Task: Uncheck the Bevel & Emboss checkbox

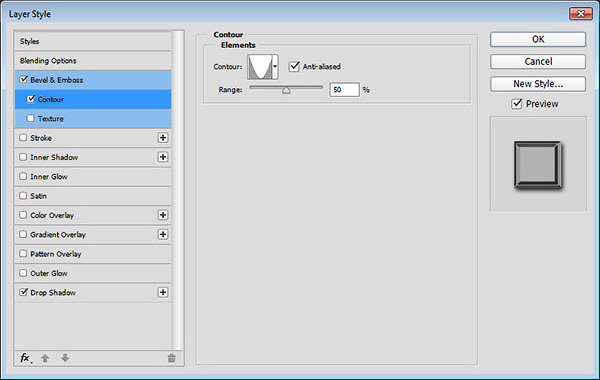Action: pos(23,80)
